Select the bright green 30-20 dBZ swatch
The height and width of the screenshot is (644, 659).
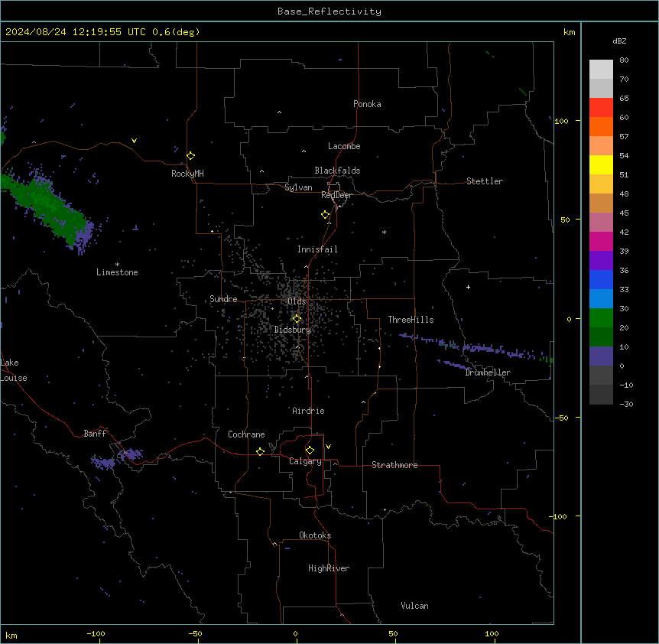pyautogui.click(x=601, y=318)
